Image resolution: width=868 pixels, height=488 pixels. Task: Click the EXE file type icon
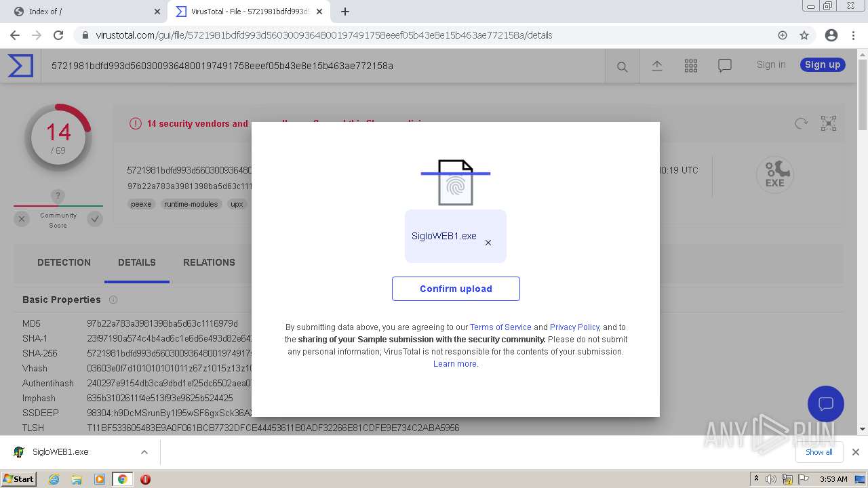(775, 174)
